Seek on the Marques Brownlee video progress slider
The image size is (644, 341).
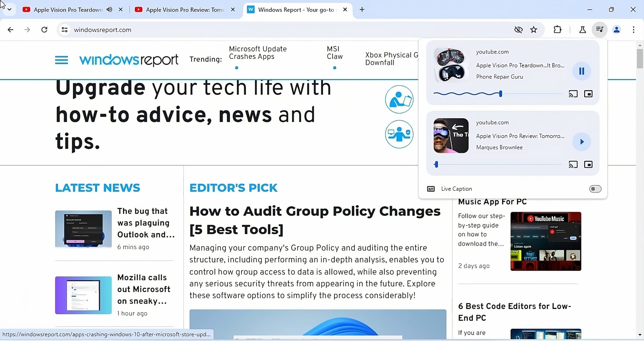(498, 164)
